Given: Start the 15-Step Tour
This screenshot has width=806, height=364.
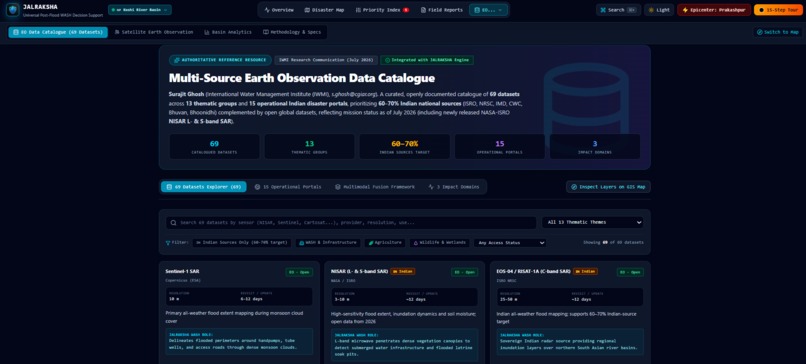Looking at the screenshot, I should tap(778, 10).
